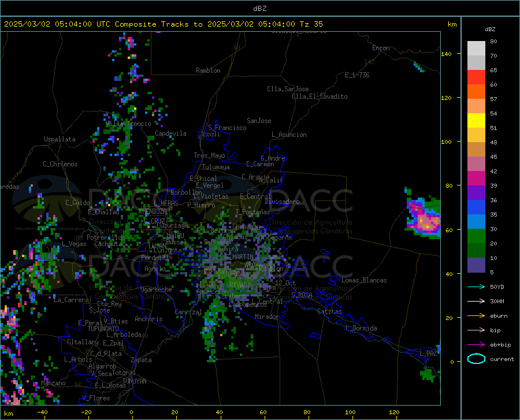Click the magenta eb+bip arrow in legend
Image resolution: width=520 pixels, height=420 pixels.
(476, 344)
